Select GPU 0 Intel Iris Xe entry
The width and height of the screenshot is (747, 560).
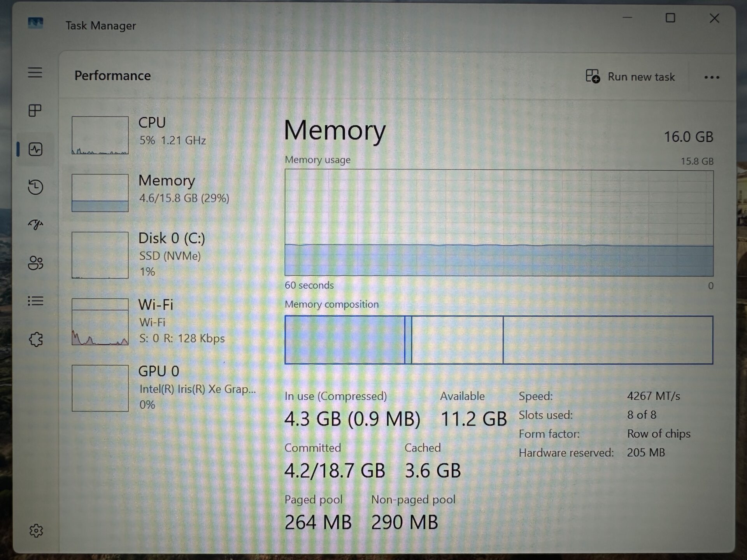tap(163, 387)
